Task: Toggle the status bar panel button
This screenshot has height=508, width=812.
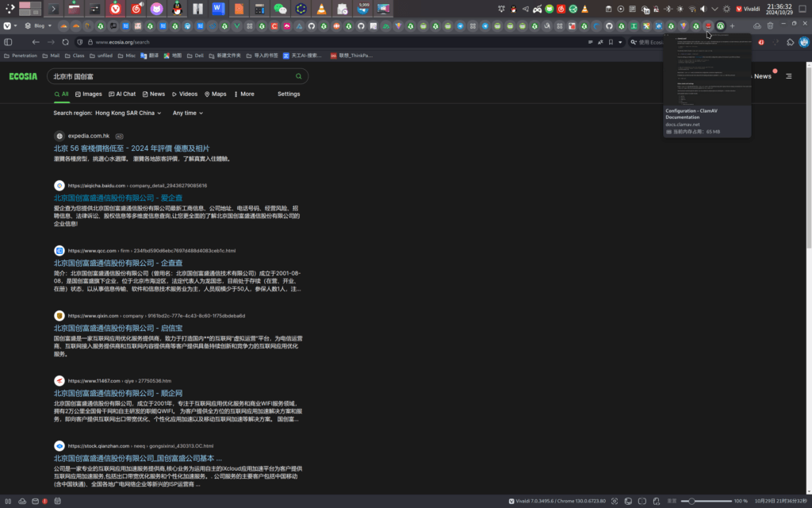Action: [8, 502]
